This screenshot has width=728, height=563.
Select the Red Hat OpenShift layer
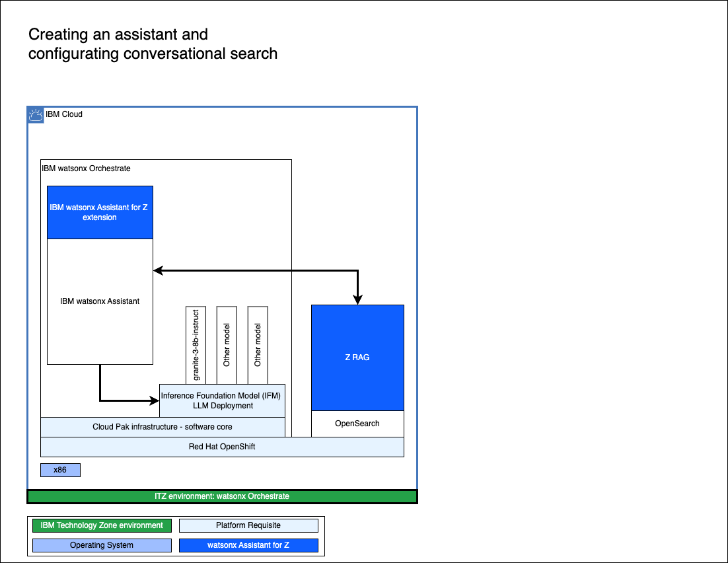click(222, 447)
